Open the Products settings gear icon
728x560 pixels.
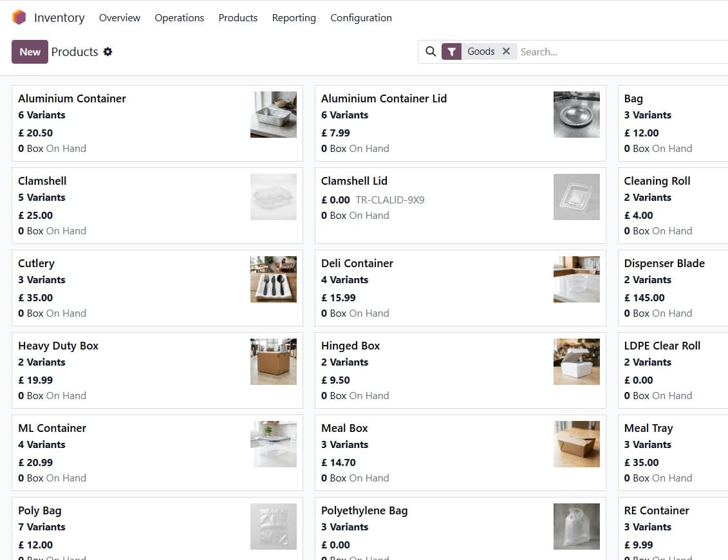coord(107,51)
